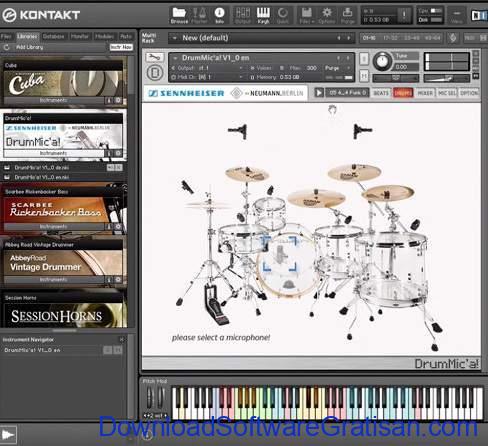Click the Kontakt logo
Image resolution: width=488 pixels, height=446 pixels.
(41, 15)
